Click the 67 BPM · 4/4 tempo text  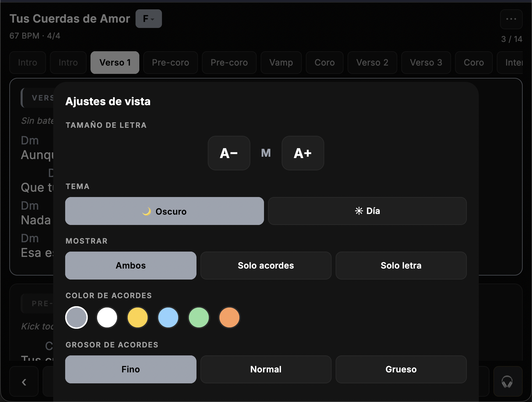click(x=35, y=36)
